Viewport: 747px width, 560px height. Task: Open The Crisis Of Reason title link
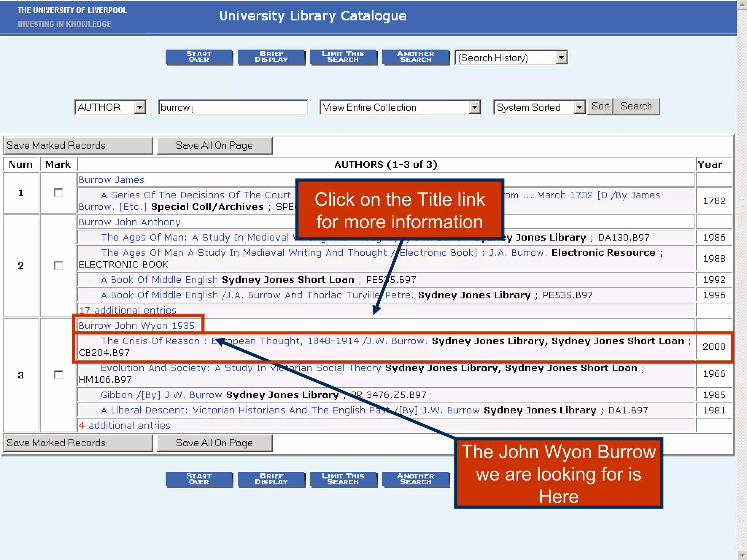150,341
